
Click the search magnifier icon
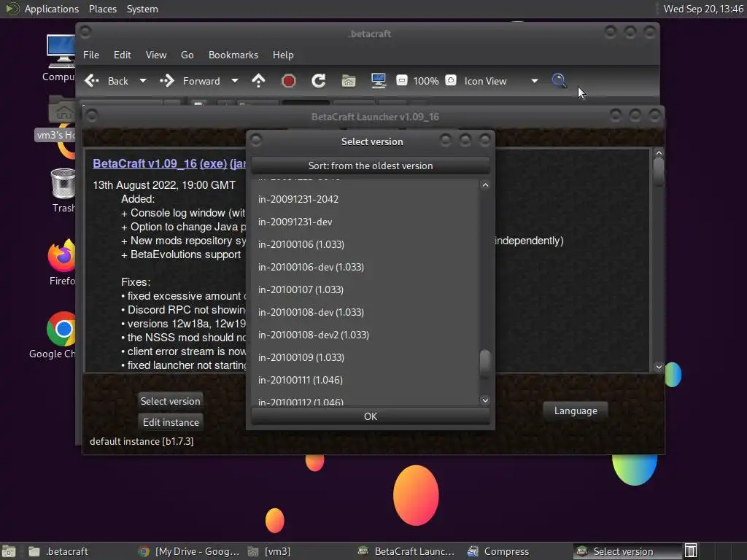pos(558,80)
